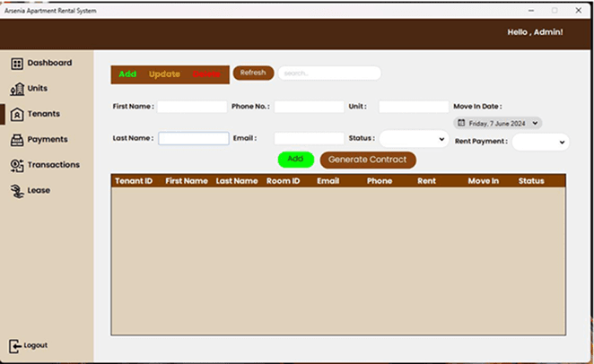Click the Last Name input field

coord(194,138)
